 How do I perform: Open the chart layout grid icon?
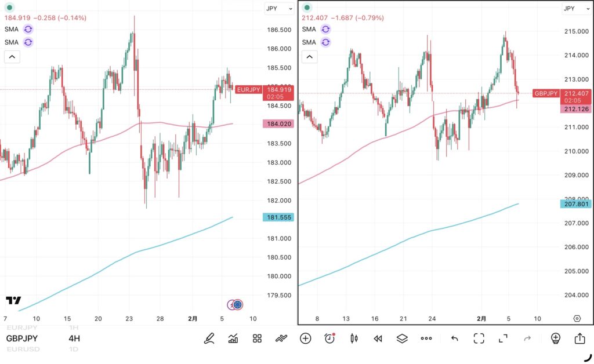click(x=258, y=338)
